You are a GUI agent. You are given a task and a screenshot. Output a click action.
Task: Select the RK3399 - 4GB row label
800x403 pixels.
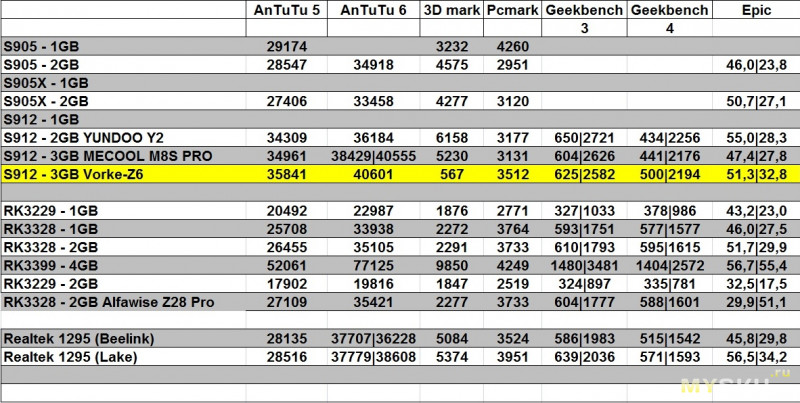click(x=51, y=266)
